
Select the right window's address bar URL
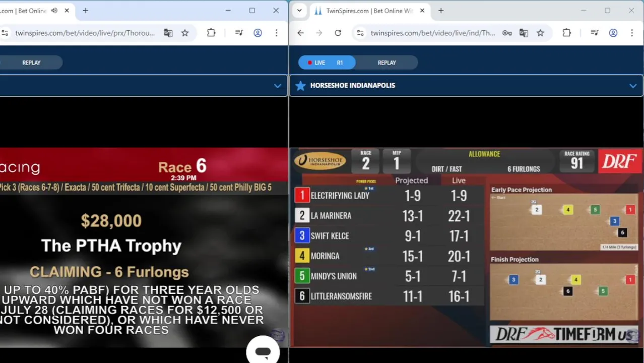coord(432,33)
